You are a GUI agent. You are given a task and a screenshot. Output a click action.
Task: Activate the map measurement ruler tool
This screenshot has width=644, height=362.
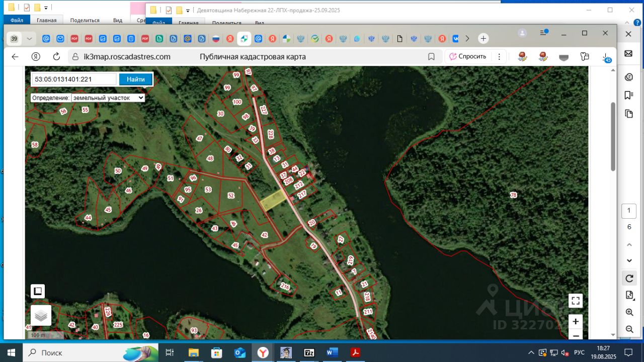point(38,291)
